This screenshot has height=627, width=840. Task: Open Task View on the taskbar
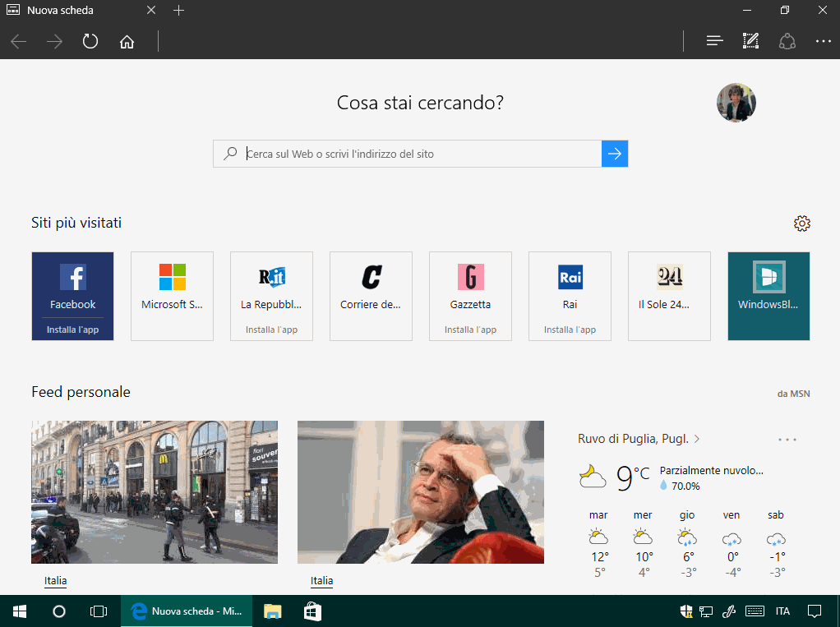[99, 611]
